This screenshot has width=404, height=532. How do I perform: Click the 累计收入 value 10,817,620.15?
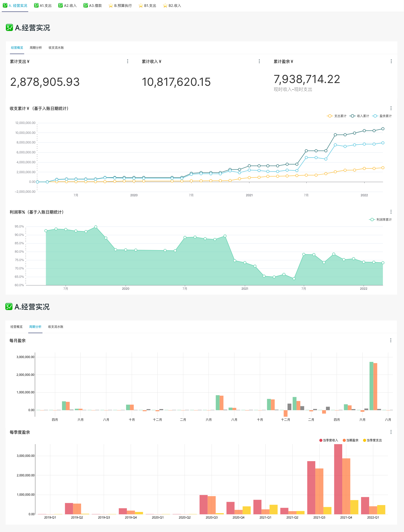[x=176, y=82]
